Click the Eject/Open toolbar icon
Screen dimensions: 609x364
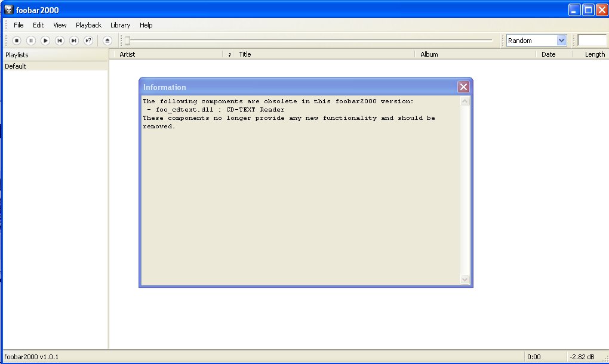pos(107,41)
